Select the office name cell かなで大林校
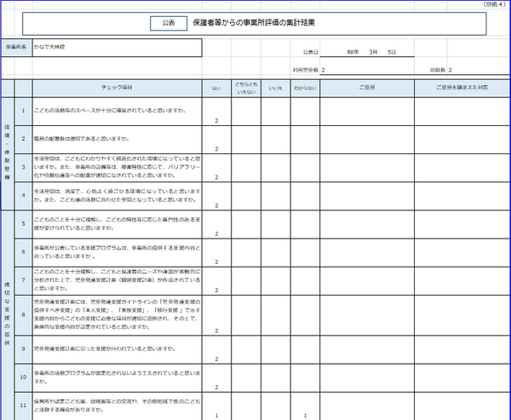This screenshot has width=511, height=420. pyautogui.click(x=117, y=48)
